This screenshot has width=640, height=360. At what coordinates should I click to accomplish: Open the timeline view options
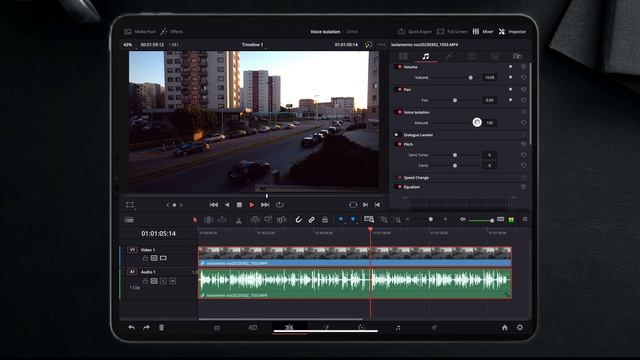tap(129, 220)
